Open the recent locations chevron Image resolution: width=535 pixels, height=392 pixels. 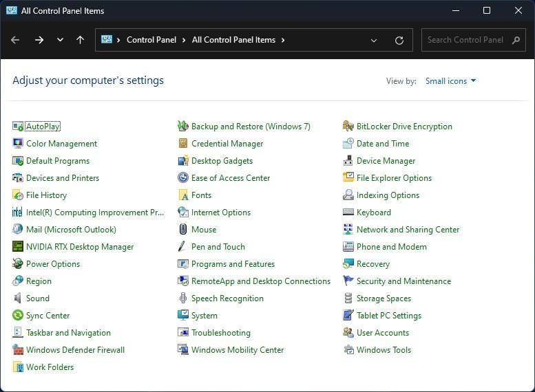click(x=60, y=40)
